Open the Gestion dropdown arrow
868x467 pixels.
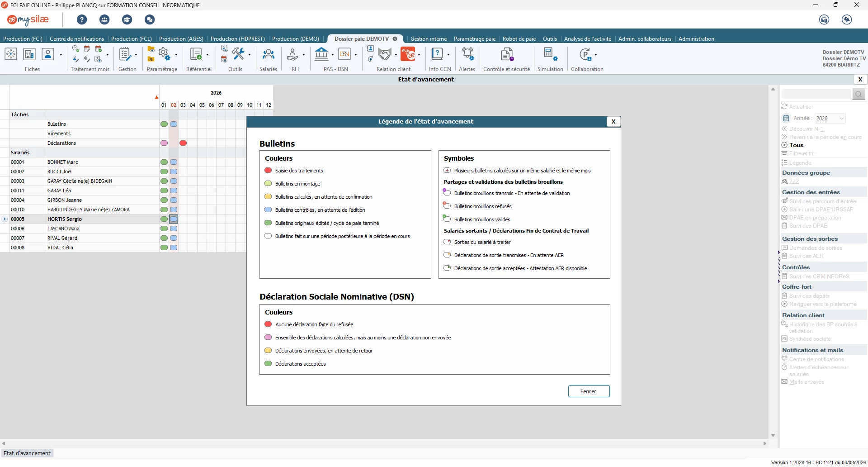pos(136,55)
